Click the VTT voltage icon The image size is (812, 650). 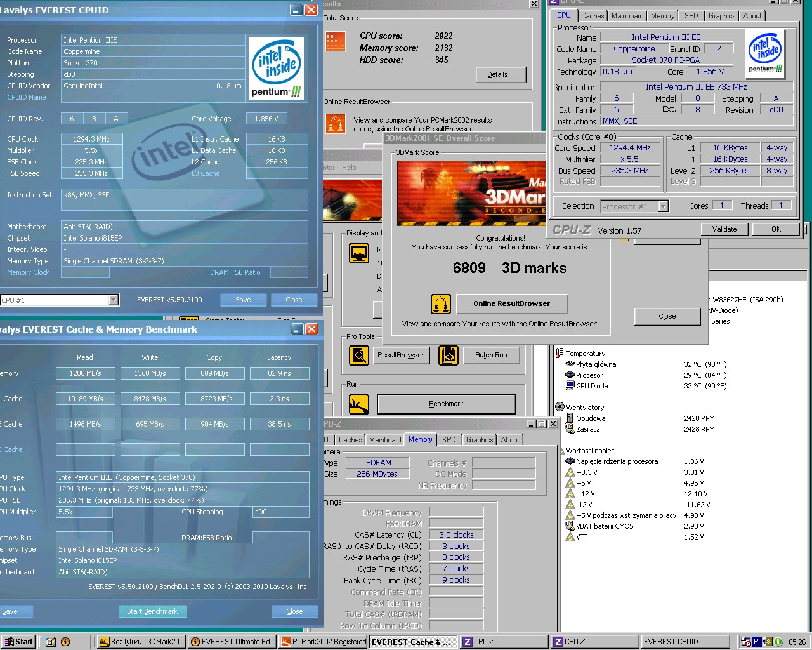570,537
